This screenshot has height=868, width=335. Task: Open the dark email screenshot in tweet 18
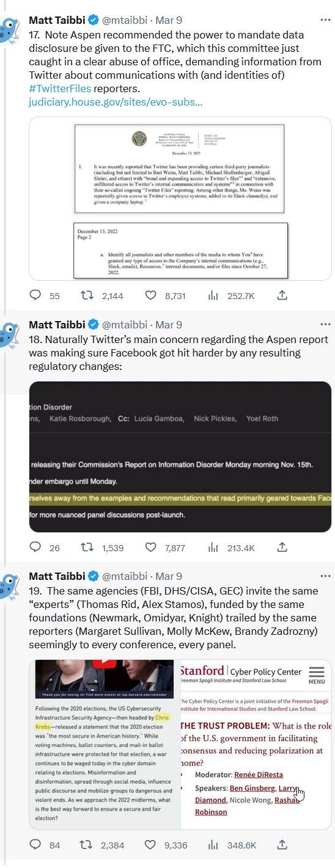pyautogui.click(x=180, y=457)
